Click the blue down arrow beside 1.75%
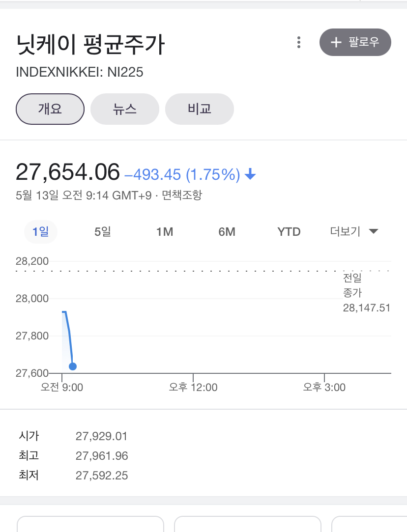The height and width of the screenshot is (532, 407). point(250,174)
